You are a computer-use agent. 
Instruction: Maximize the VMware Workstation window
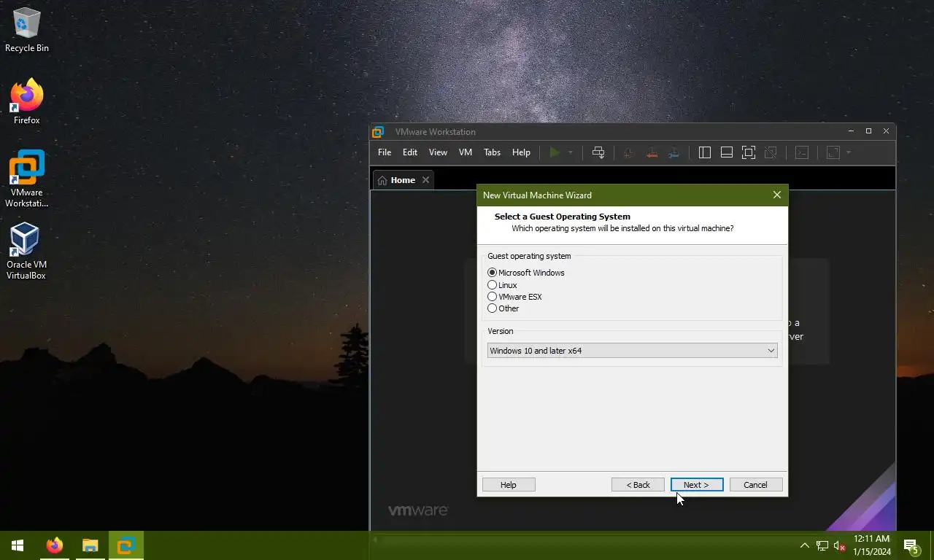tap(868, 131)
